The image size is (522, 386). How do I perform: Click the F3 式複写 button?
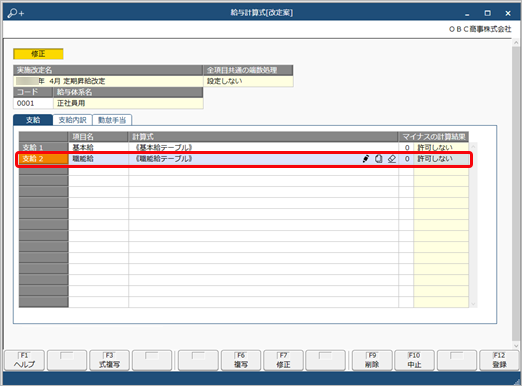tap(109, 360)
